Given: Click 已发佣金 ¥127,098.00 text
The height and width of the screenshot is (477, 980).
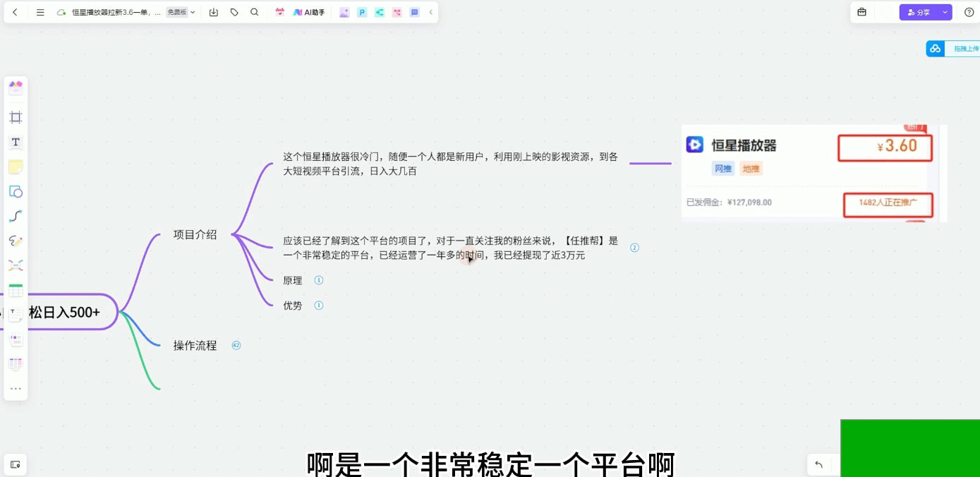Looking at the screenshot, I should tap(729, 203).
